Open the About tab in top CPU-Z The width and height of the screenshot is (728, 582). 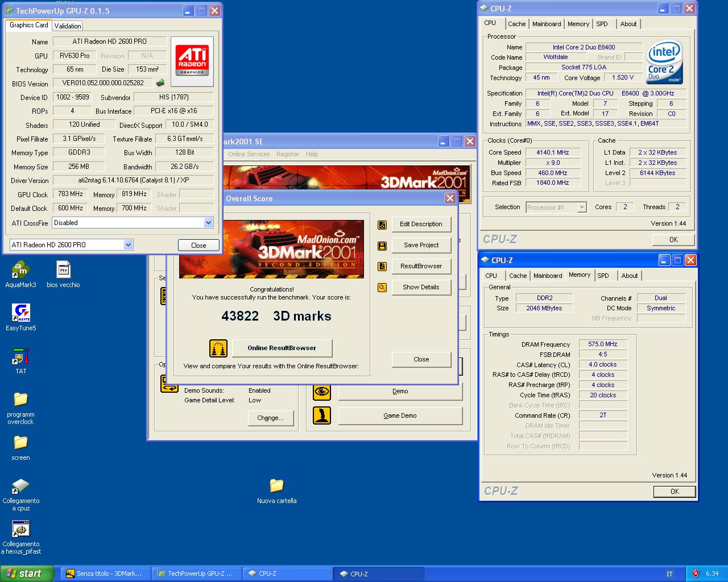(628, 24)
